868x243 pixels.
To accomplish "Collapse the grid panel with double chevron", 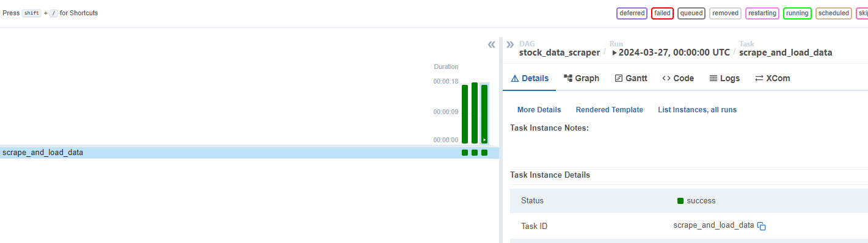I will pos(491,45).
